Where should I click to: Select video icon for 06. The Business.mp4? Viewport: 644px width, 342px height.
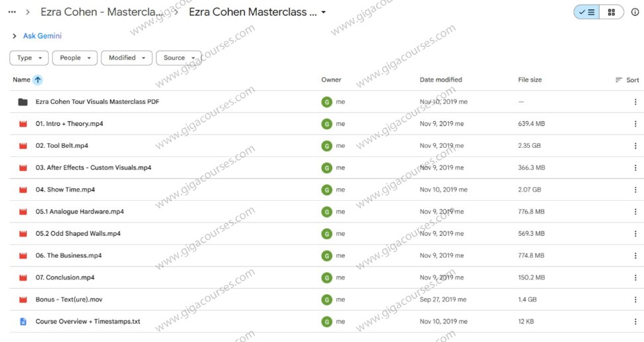coord(23,255)
